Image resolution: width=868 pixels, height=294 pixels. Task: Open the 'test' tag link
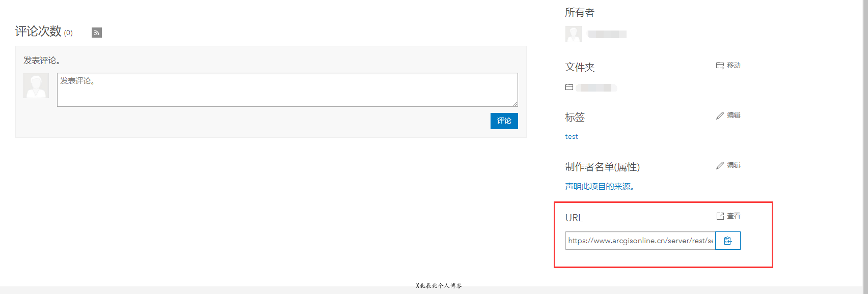(x=571, y=137)
